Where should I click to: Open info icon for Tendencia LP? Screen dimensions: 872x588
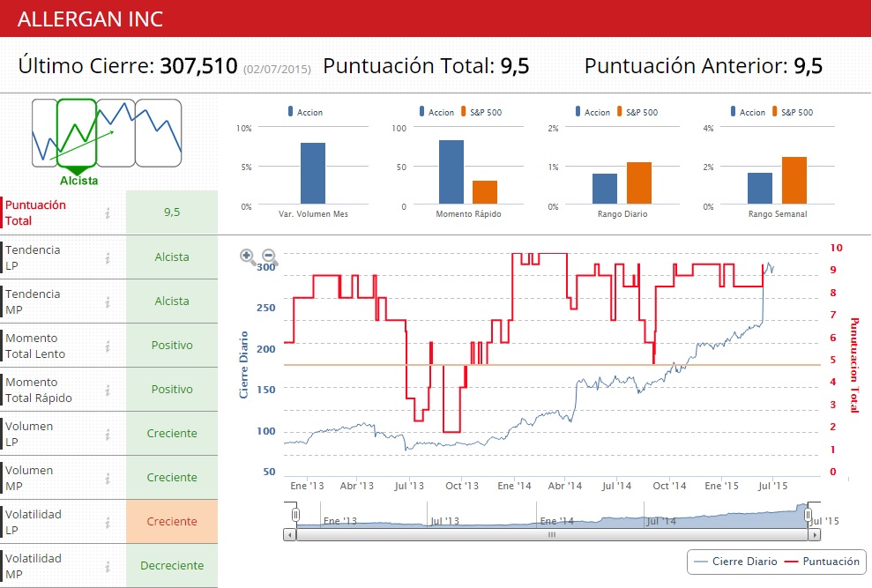pos(108,257)
